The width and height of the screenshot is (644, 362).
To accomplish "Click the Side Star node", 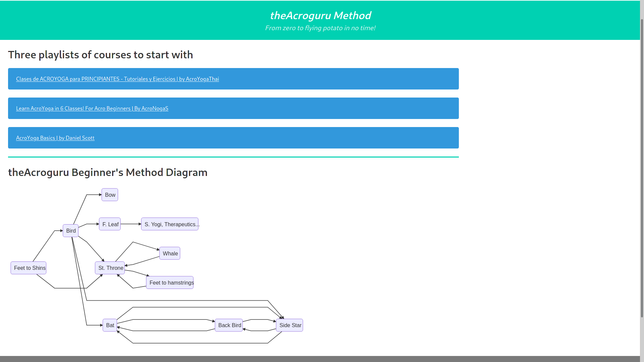I will [289, 325].
